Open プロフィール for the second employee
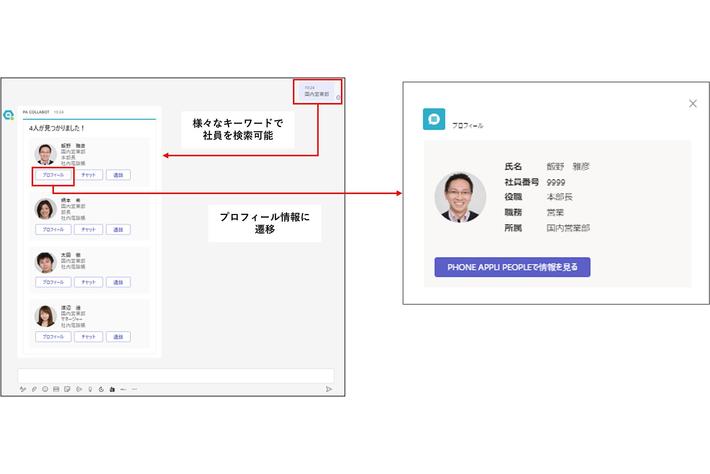Screen dimensions: 710x474 (x=53, y=229)
